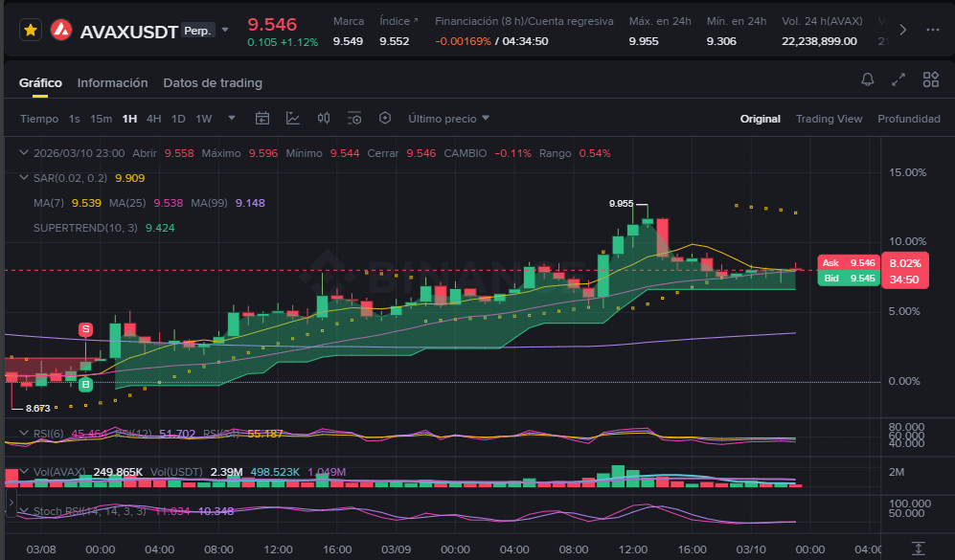Select the 1D time interval

point(178,119)
